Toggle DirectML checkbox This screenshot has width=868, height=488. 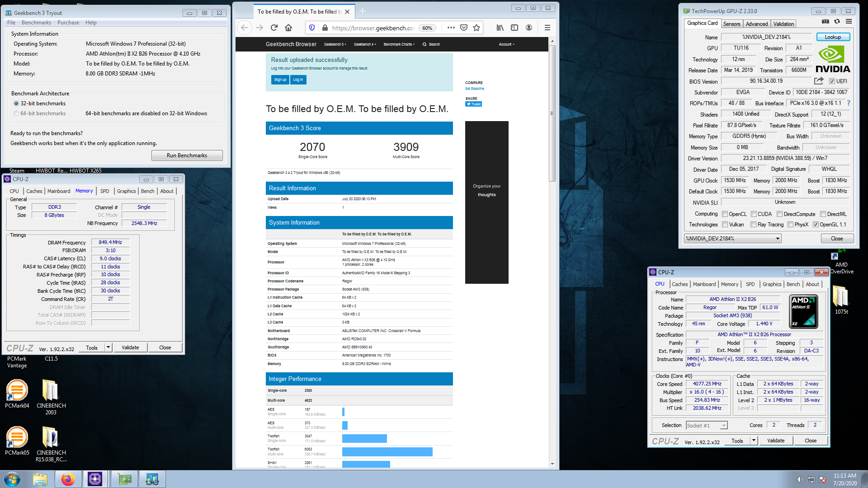(823, 214)
